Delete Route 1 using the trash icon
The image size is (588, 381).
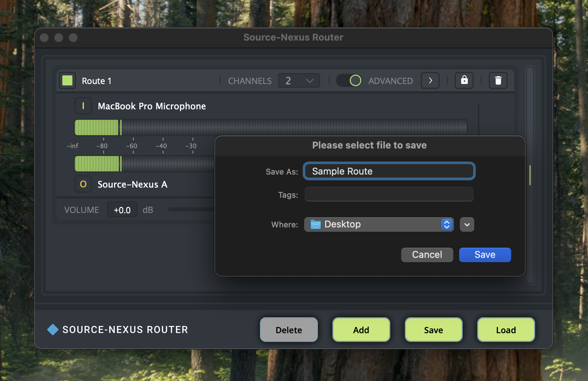point(498,80)
